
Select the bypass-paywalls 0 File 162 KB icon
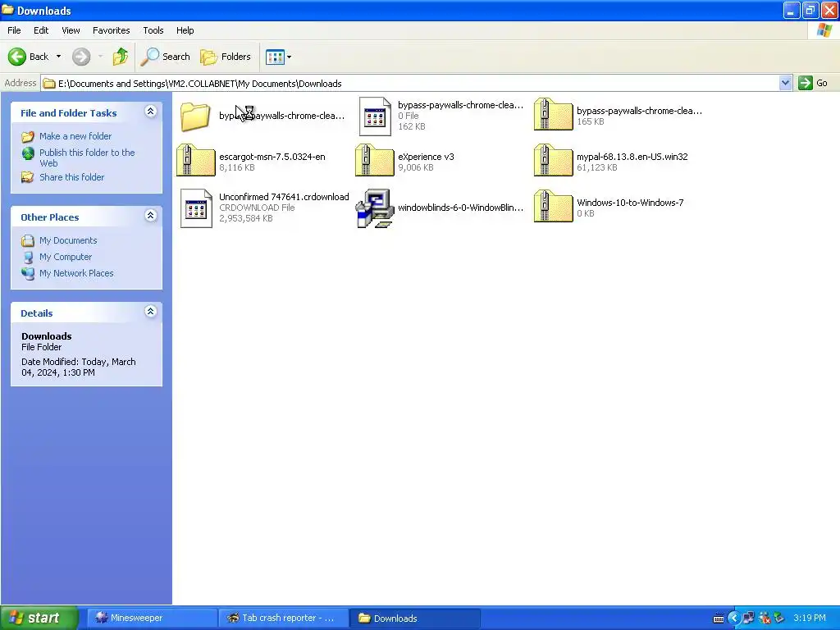coord(375,116)
